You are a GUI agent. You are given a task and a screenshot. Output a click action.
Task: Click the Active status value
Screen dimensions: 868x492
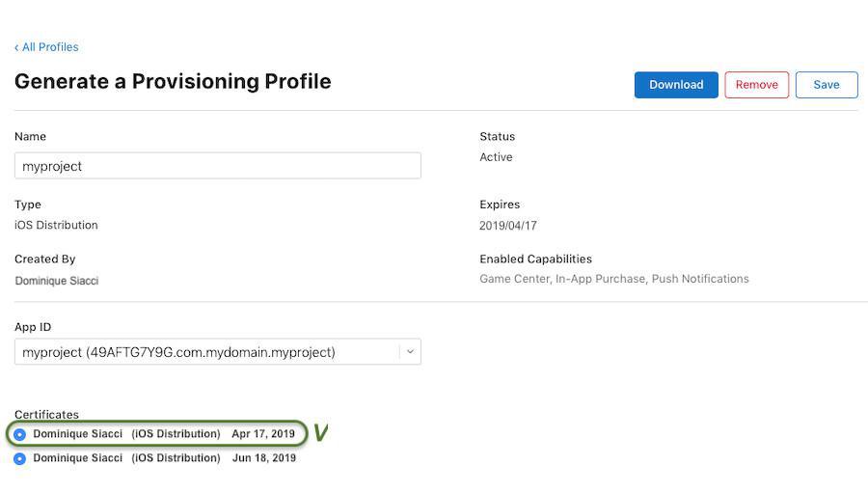(496, 157)
